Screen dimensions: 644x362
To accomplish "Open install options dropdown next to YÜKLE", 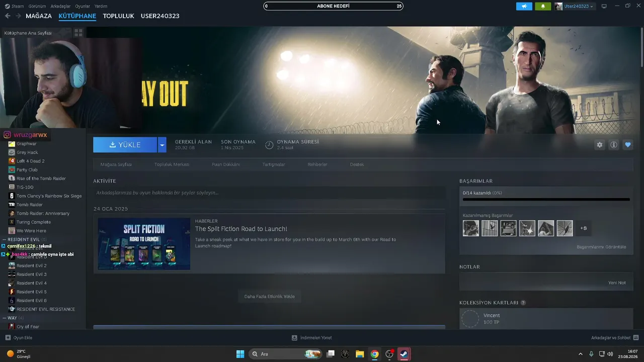I will coord(162,145).
